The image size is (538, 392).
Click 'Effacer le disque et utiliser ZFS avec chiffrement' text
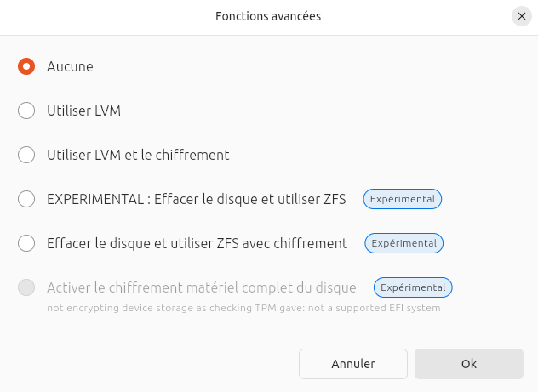click(197, 243)
